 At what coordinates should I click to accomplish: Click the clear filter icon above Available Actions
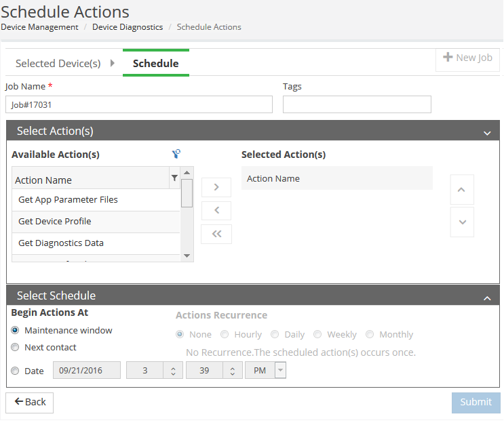pos(176,154)
